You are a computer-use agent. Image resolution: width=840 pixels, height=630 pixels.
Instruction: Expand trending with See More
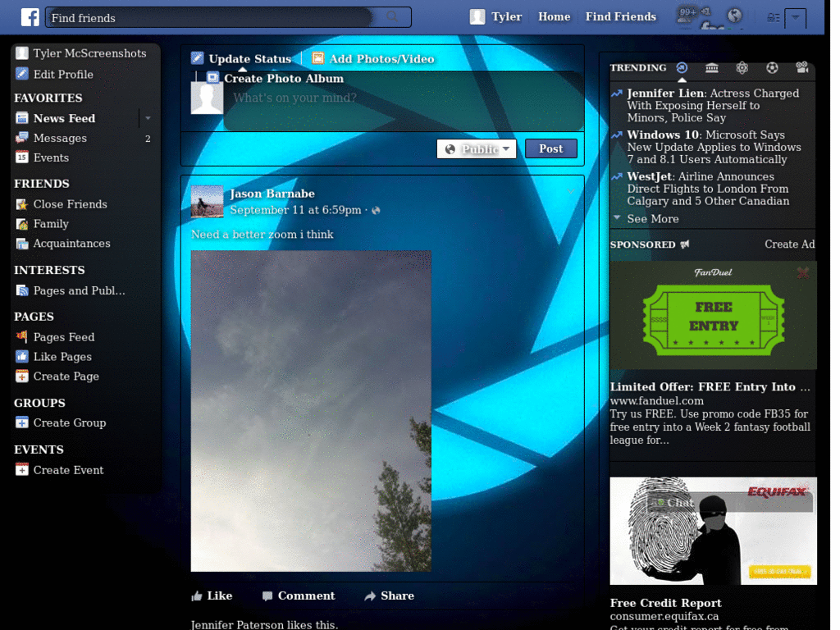652,218
